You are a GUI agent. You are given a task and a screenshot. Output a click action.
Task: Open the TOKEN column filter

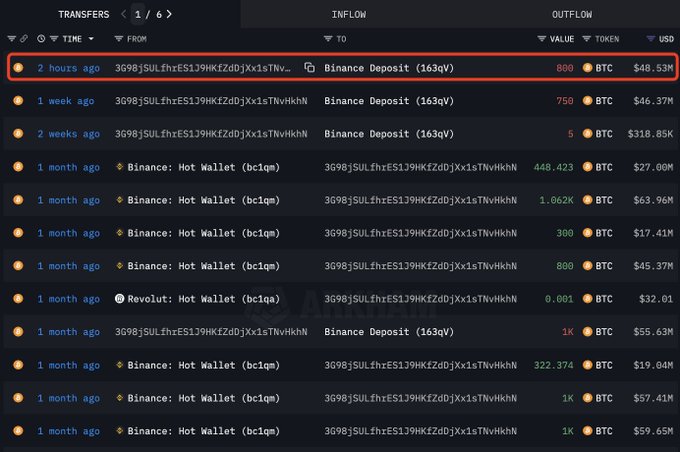click(586, 39)
